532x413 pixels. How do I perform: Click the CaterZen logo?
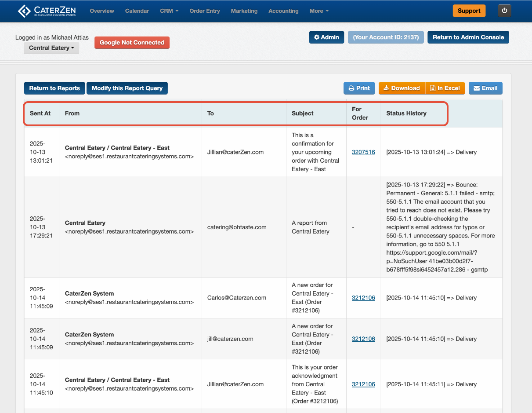pos(47,11)
